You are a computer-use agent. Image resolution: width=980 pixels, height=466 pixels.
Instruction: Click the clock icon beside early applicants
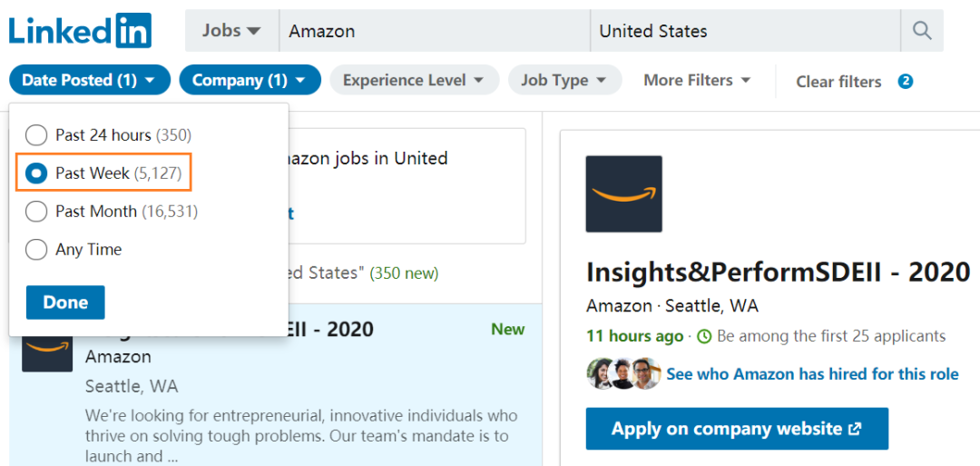tap(704, 336)
